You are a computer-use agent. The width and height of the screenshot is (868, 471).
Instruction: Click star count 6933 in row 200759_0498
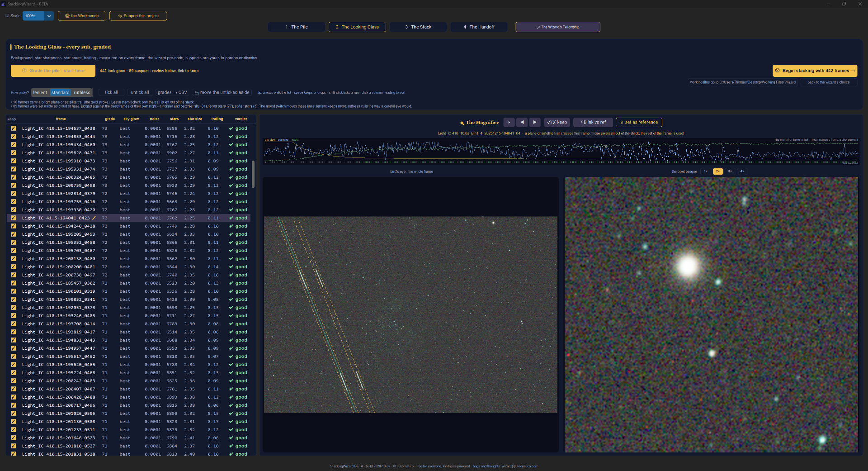click(172, 186)
